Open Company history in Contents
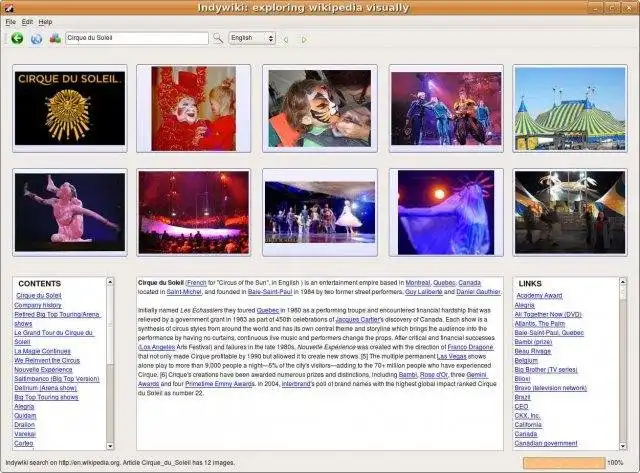The height and width of the screenshot is (473, 640). [38, 305]
